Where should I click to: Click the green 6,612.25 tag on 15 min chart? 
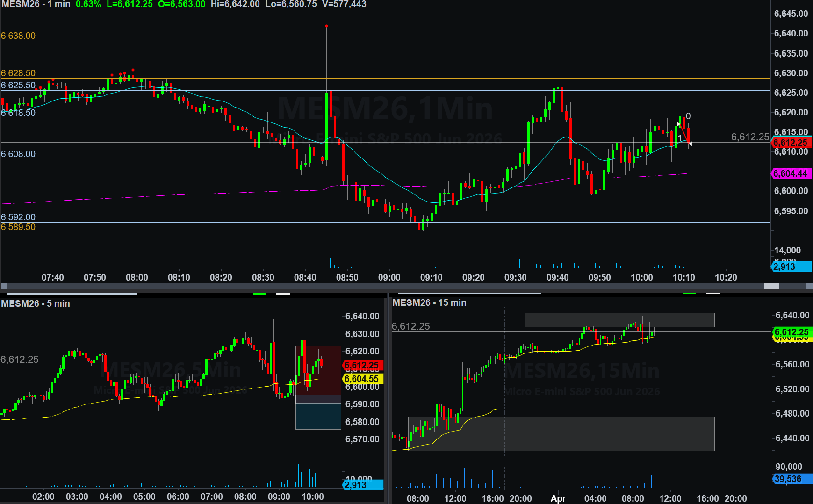[791, 332]
